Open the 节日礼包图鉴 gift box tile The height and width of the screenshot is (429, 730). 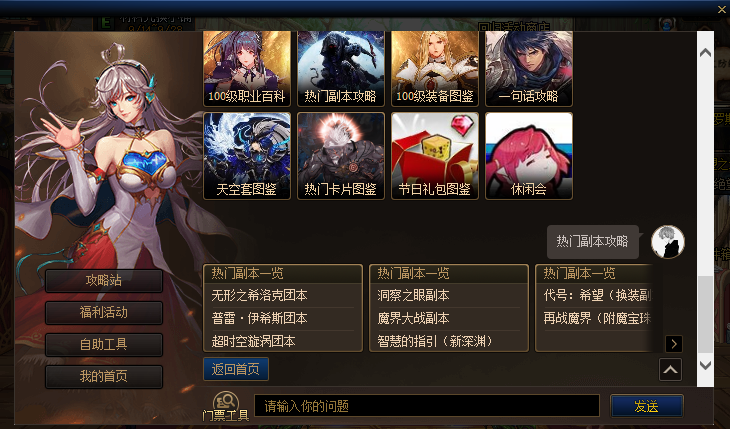click(x=435, y=156)
